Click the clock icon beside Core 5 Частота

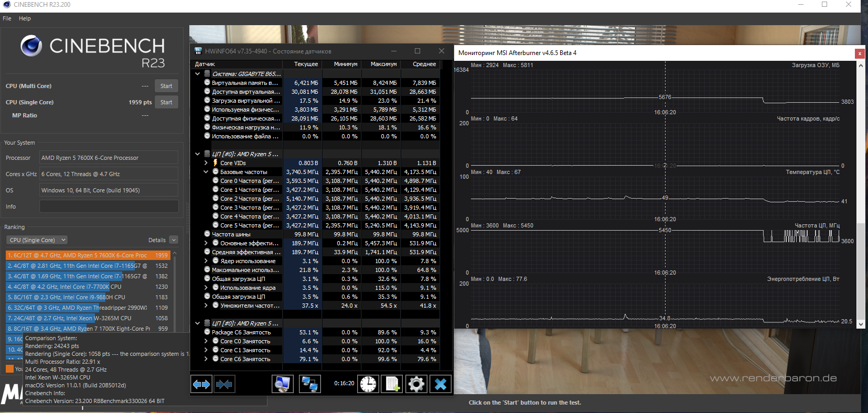pos(216,225)
